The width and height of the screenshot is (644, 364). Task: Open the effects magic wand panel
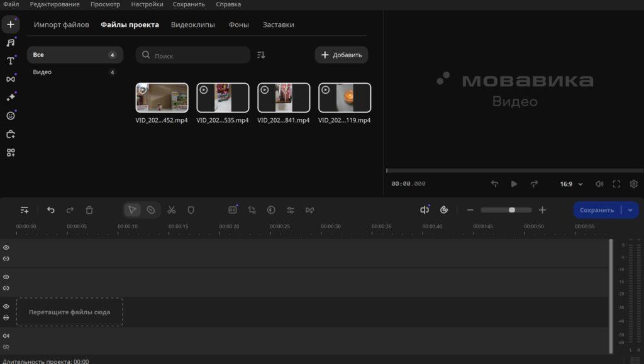11,97
